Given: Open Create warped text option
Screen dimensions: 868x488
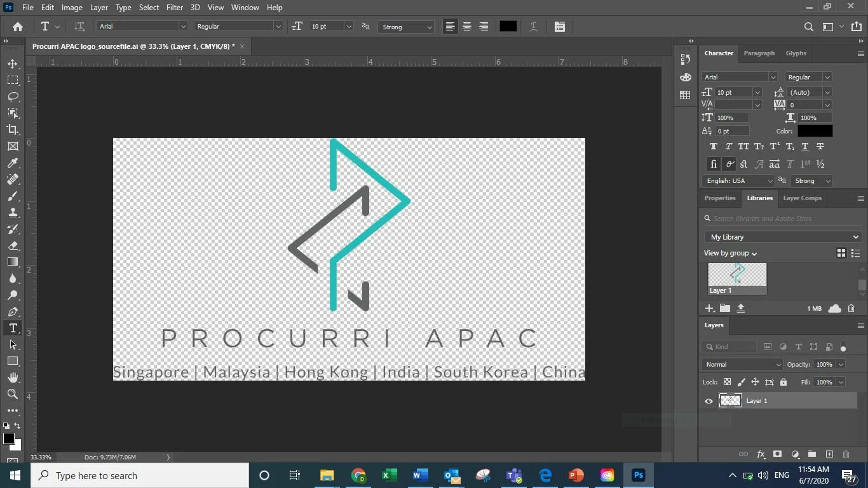Looking at the screenshot, I should point(534,27).
